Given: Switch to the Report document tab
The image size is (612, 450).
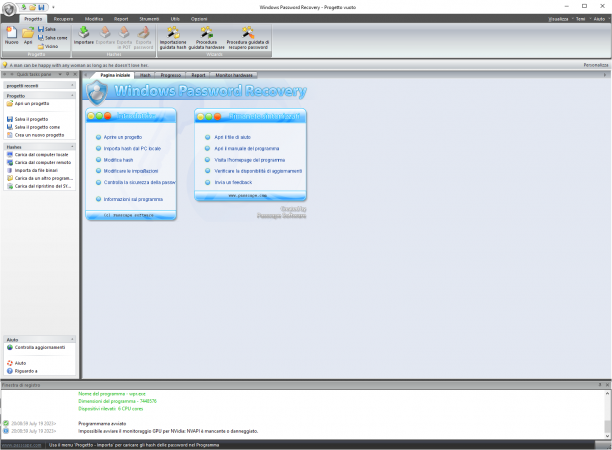Looking at the screenshot, I should pyautogui.click(x=198, y=75).
